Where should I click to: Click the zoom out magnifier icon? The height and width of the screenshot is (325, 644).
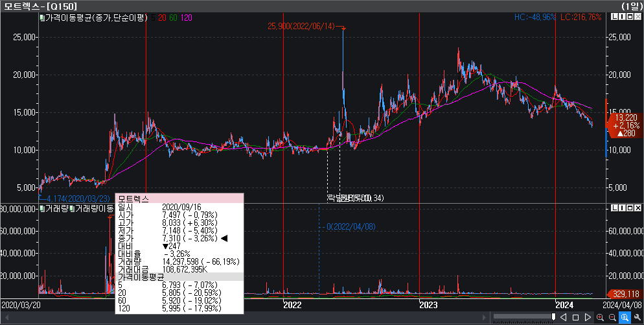coord(612,317)
